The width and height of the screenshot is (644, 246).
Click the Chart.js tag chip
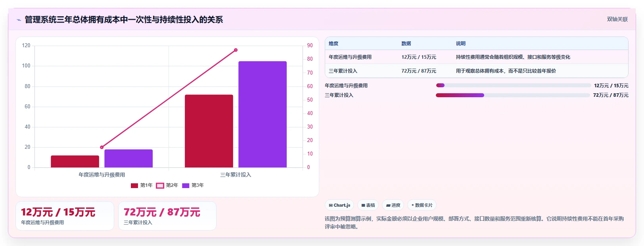pos(339,205)
